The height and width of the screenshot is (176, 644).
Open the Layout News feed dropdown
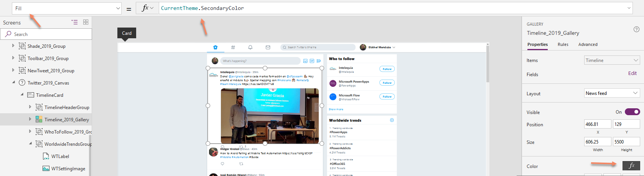[611, 93]
